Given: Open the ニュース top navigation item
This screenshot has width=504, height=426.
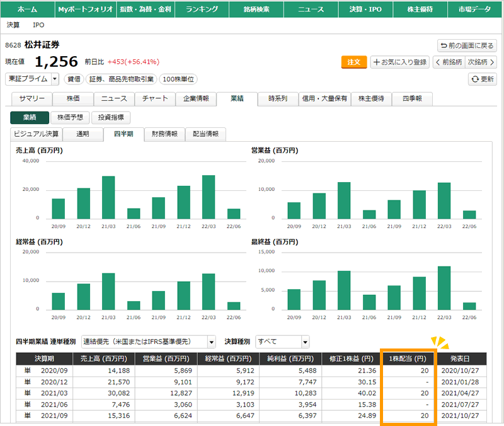Looking at the screenshot, I should tap(311, 9).
